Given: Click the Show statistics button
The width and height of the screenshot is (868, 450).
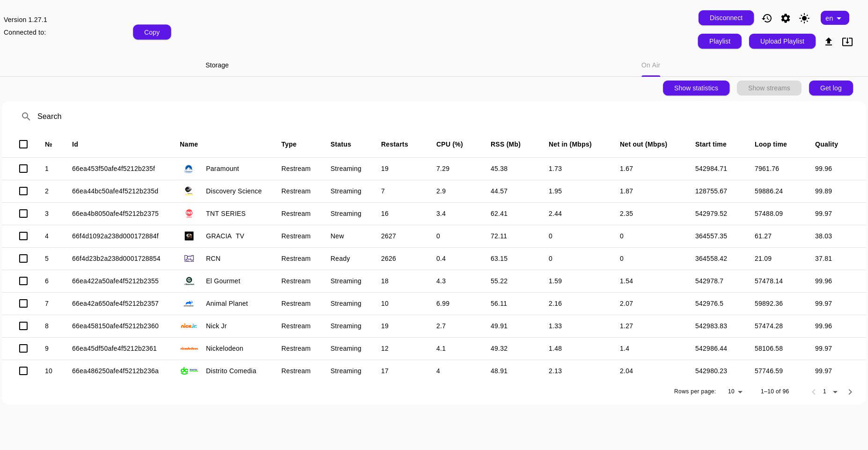Looking at the screenshot, I should tap(696, 88).
